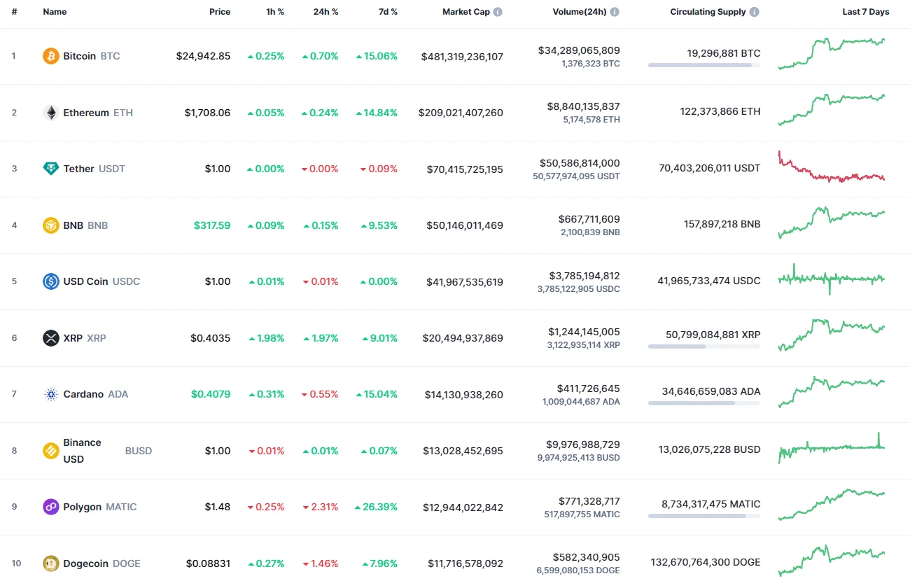Open Binance USD's 7-day sparkline chart

tap(832, 448)
